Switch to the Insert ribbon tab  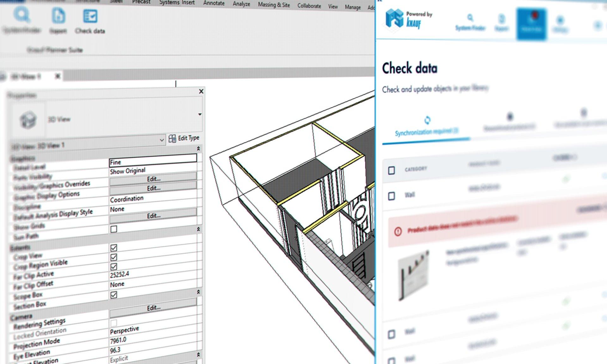coord(188,3)
